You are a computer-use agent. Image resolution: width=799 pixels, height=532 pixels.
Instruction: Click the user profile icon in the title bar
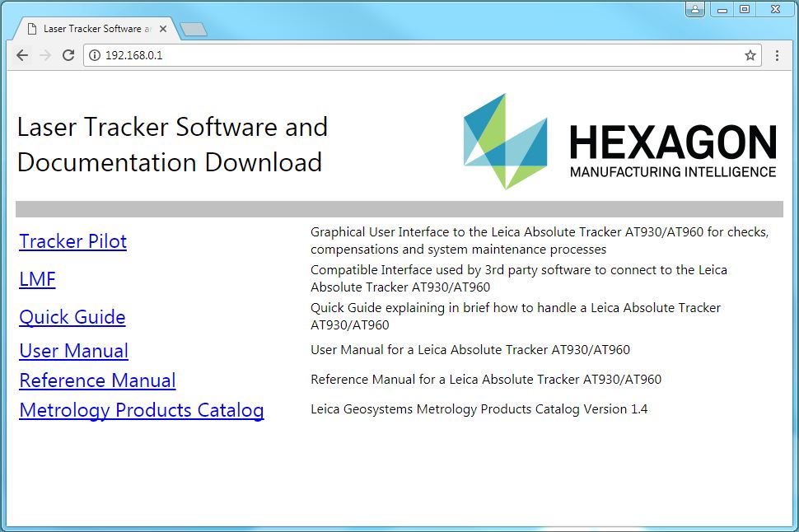[696, 9]
